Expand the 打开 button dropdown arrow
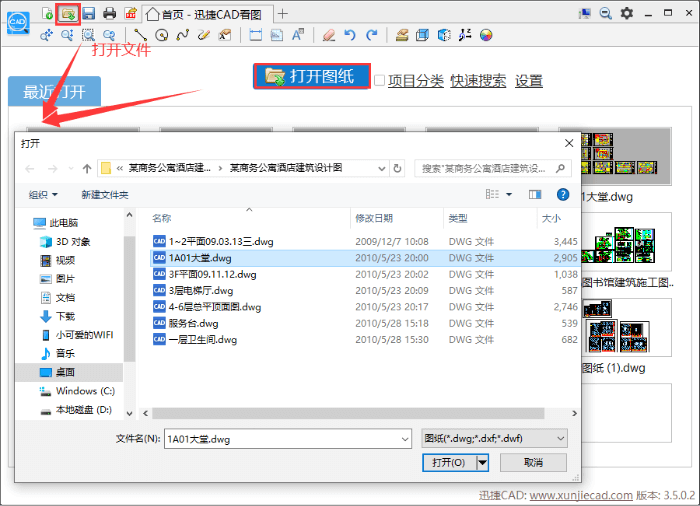 483,462
